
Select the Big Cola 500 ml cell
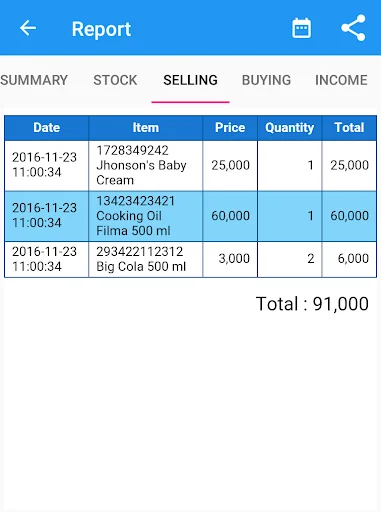146,259
